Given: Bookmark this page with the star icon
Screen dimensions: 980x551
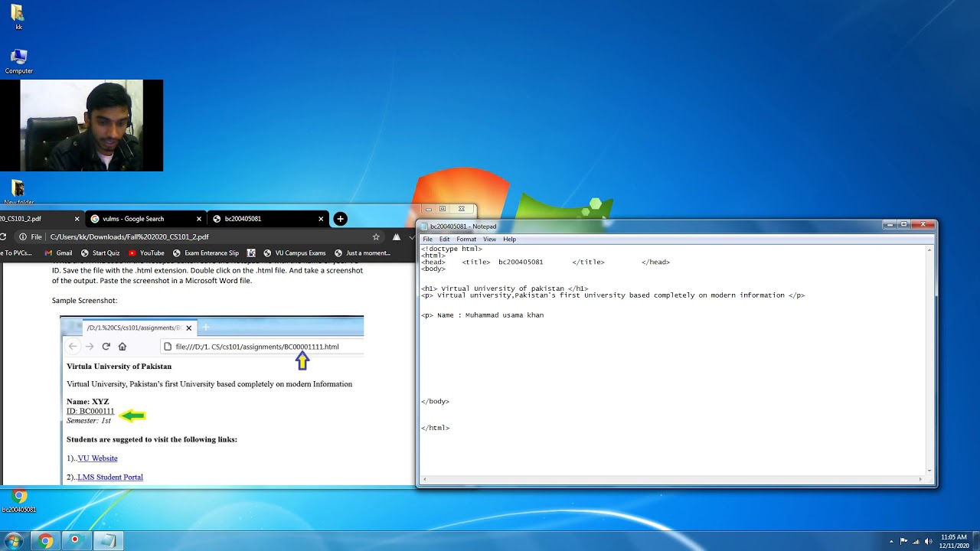Looking at the screenshot, I should pyautogui.click(x=376, y=237).
